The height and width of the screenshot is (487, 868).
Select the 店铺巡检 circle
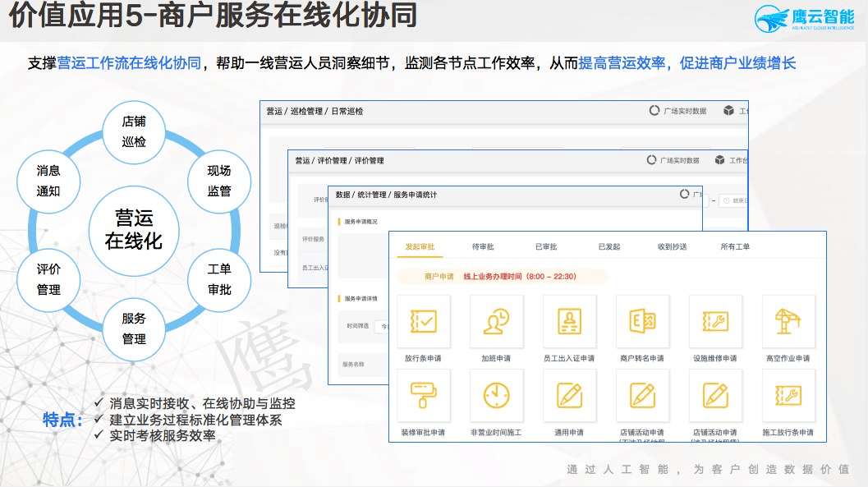134,131
